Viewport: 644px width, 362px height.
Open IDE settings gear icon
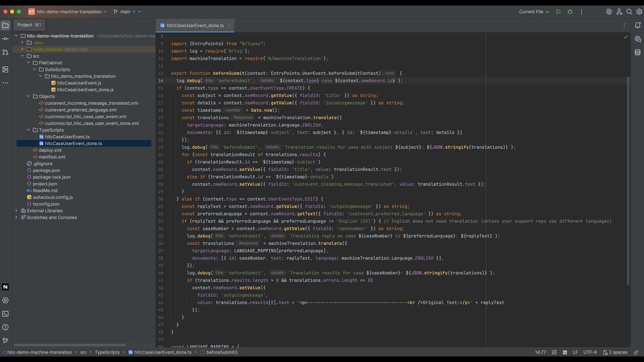coord(638,12)
